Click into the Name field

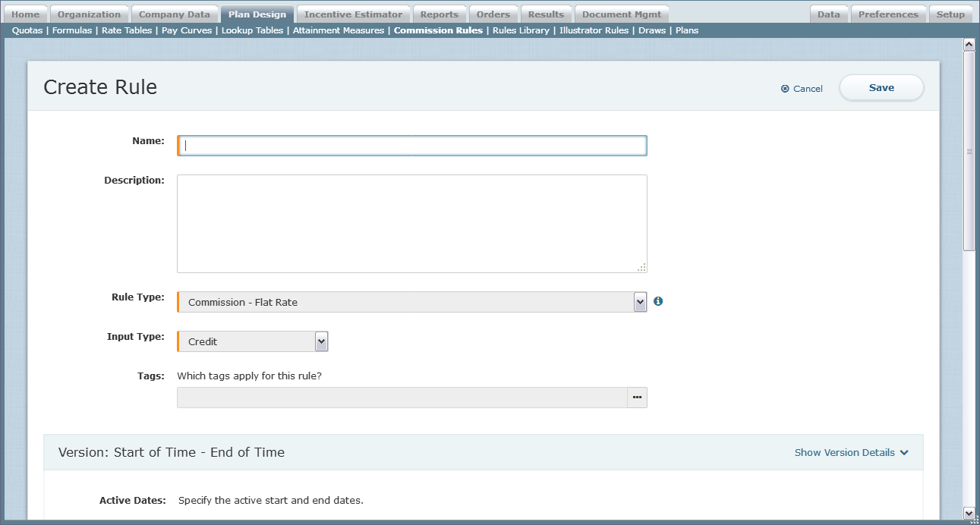[x=412, y=146]
